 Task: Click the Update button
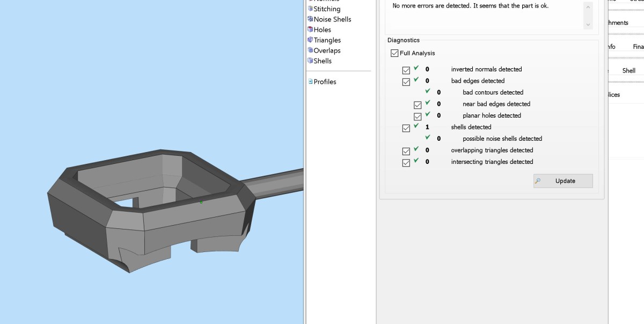point(563,181)
